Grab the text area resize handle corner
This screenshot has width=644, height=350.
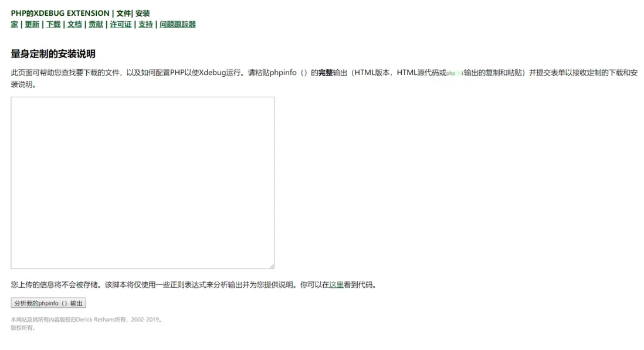point(272,267)
